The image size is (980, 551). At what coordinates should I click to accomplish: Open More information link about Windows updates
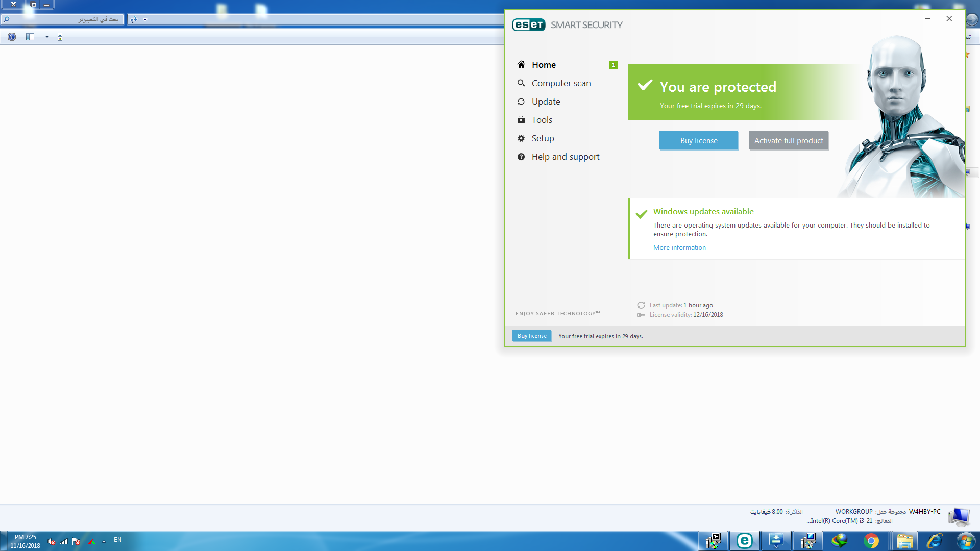point(679,248)
